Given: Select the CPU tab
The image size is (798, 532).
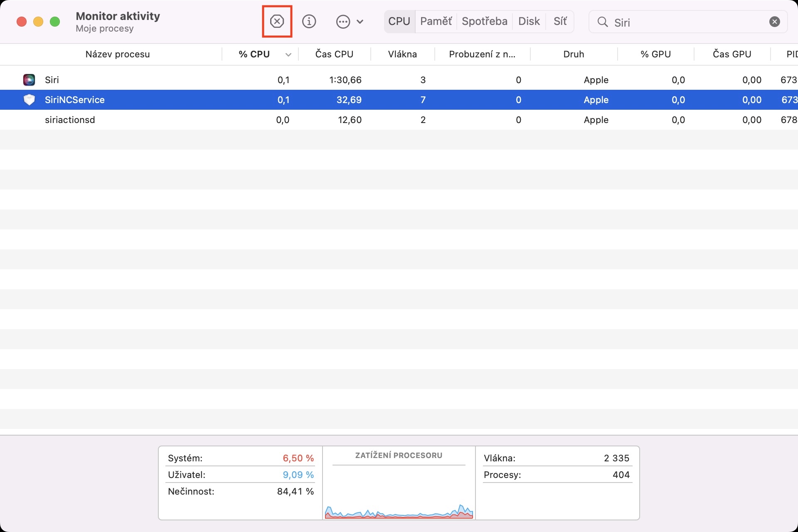Looking at the screenshot, I should click(x=399, y=21).
